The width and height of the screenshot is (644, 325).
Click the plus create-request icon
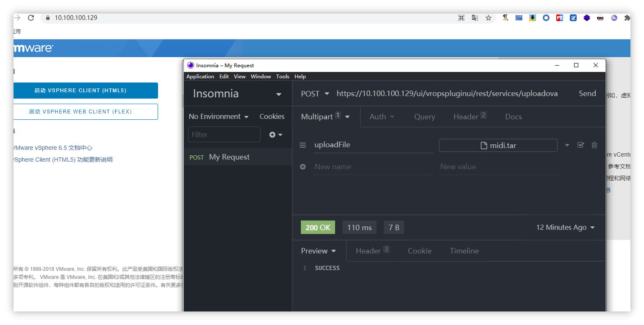pos(272,135)
